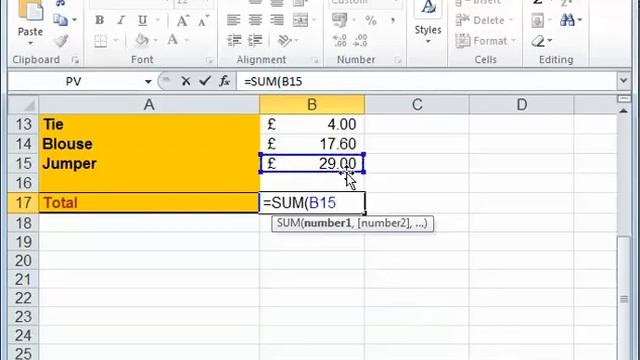
Task: Click the 4.00 price cell
Action: tap(312, 124)
